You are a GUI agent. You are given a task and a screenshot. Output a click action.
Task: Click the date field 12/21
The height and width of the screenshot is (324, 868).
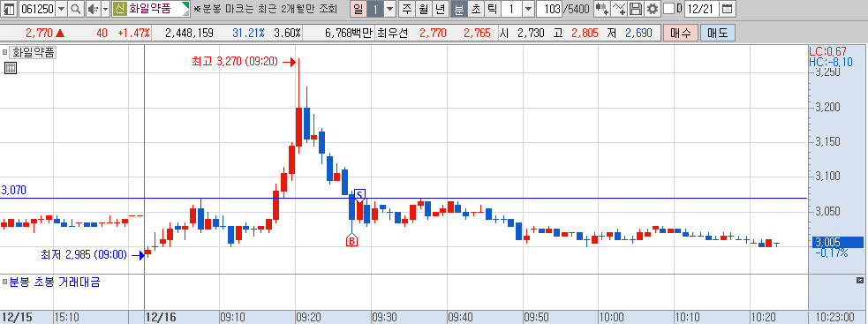click(702, 9)
